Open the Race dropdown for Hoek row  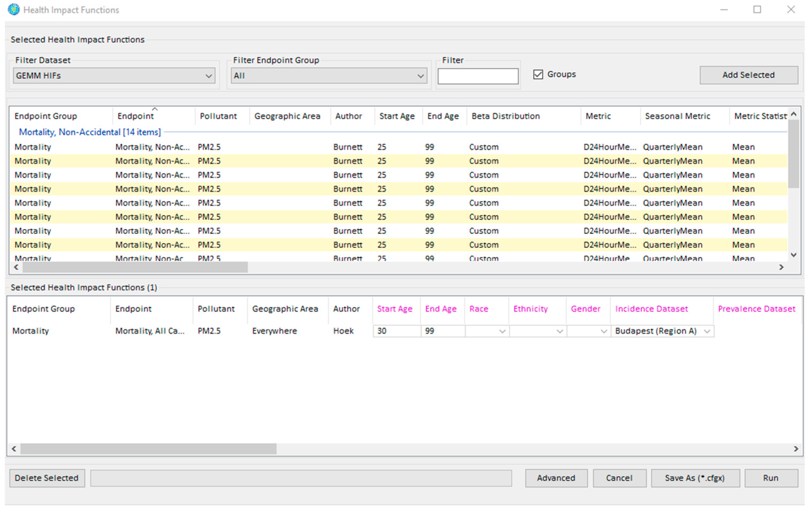click(487, 331)
